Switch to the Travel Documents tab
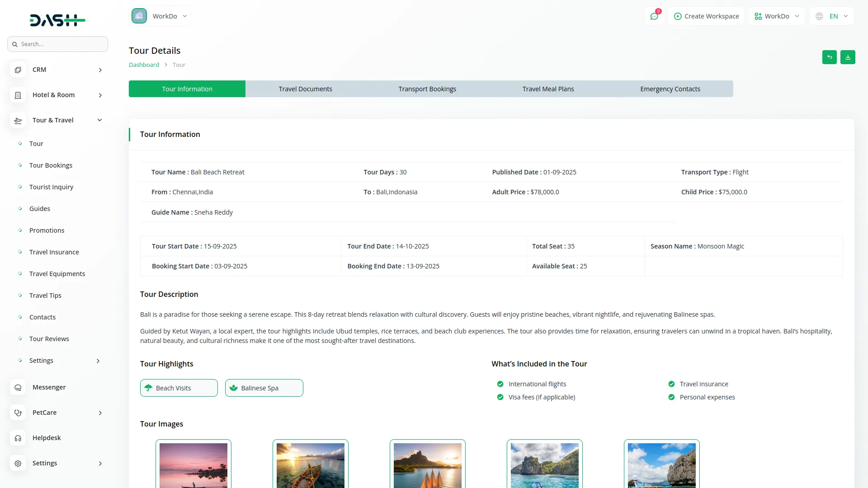The width and height of the screenshot is (868, 488). tap(305, 89)
